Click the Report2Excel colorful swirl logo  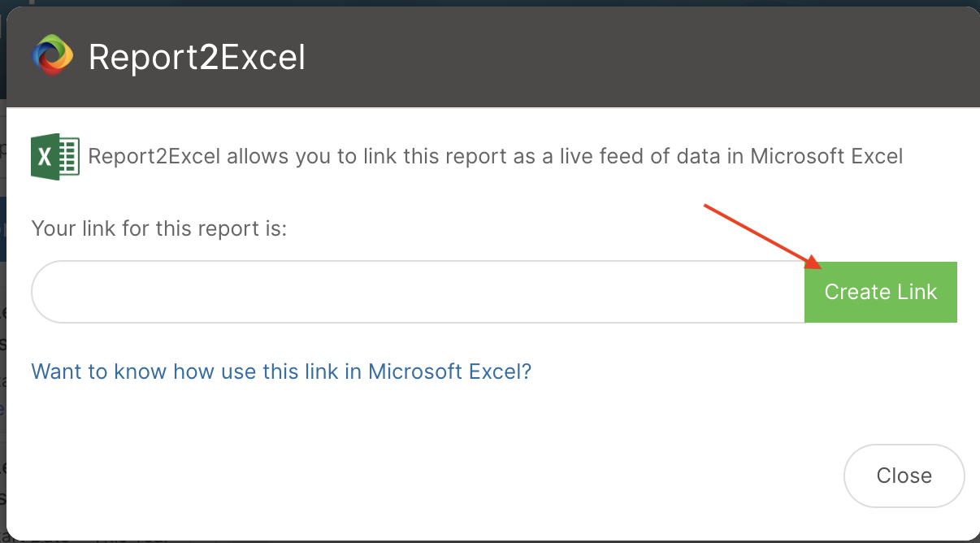pyautogui.click(x=52, y=56)
